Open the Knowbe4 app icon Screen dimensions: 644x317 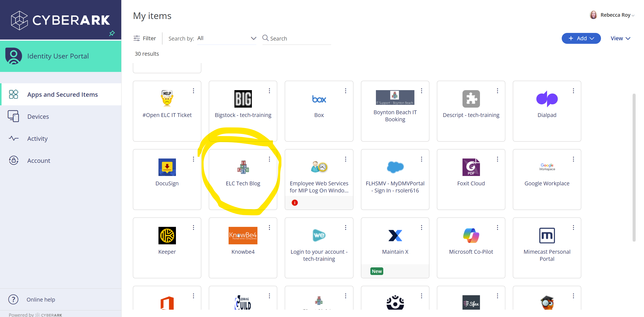(243, 235)
